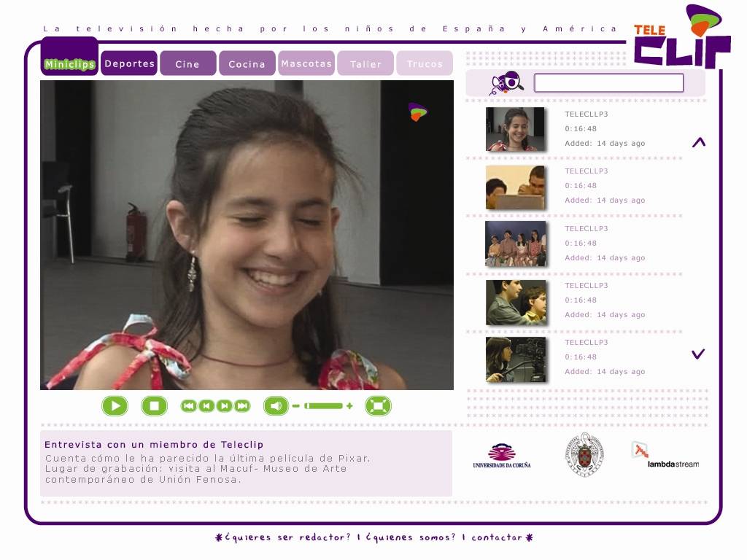Lower volume with the minus sign
Screen dimensions: 747x560
(x=296, y=406)
